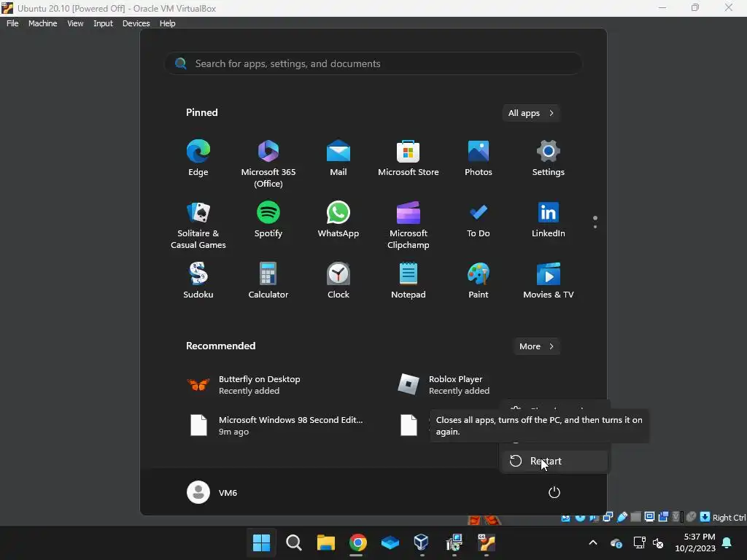The width and height of the screenshot is (747, 560).
Task: Go to next page of pinned apps
Action: click(x=595, y=227)
